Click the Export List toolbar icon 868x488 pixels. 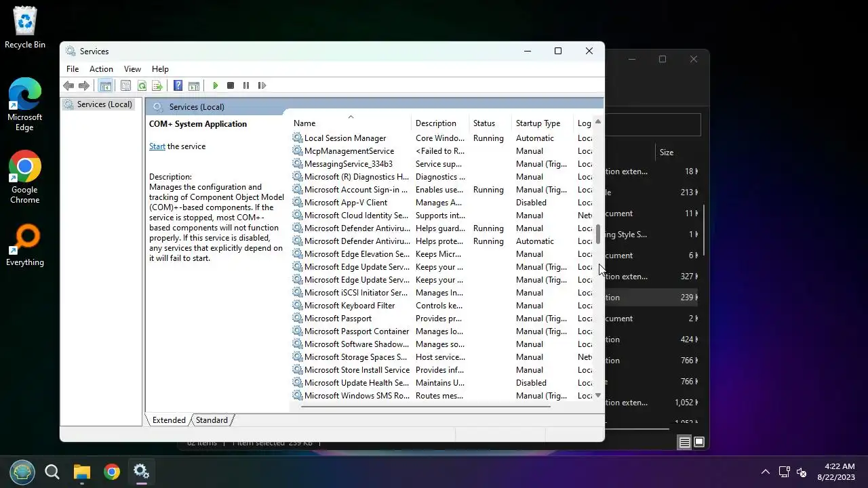pyautogui.click(x=157, y=85)
